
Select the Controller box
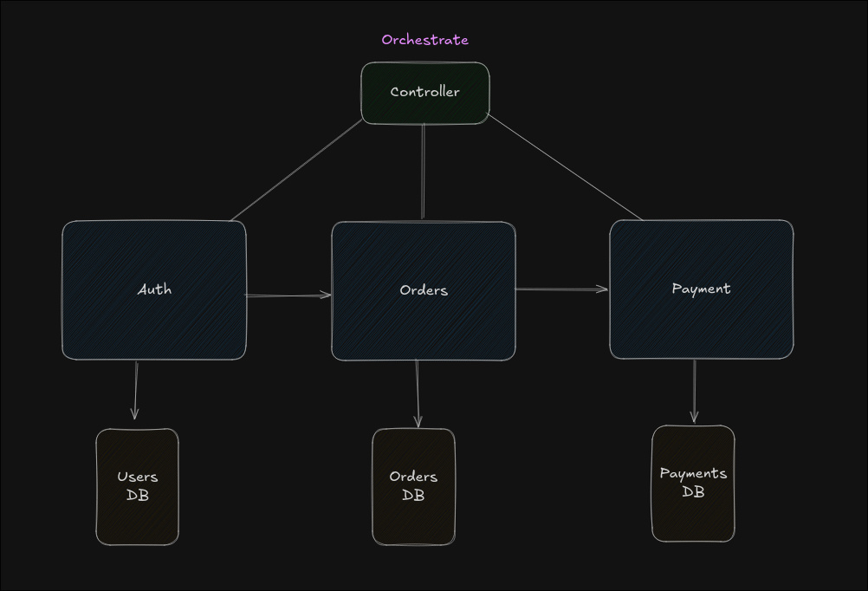click(424, 93)
